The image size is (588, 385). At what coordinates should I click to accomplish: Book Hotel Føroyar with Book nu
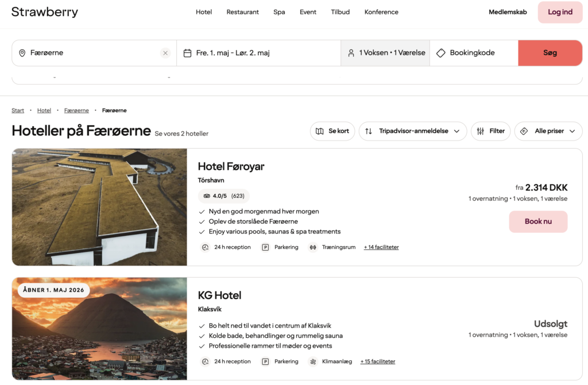coord(538,221)
